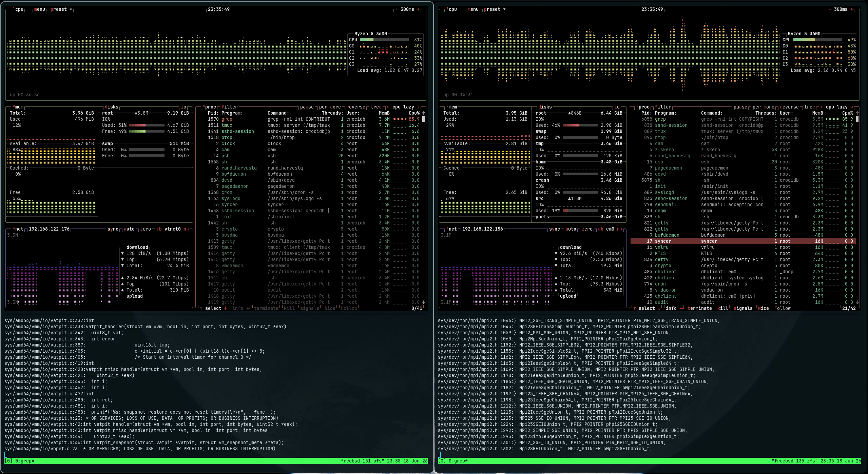Click Nice in the right process footer
The image size is (868, 474).
[x=763, y=309]
